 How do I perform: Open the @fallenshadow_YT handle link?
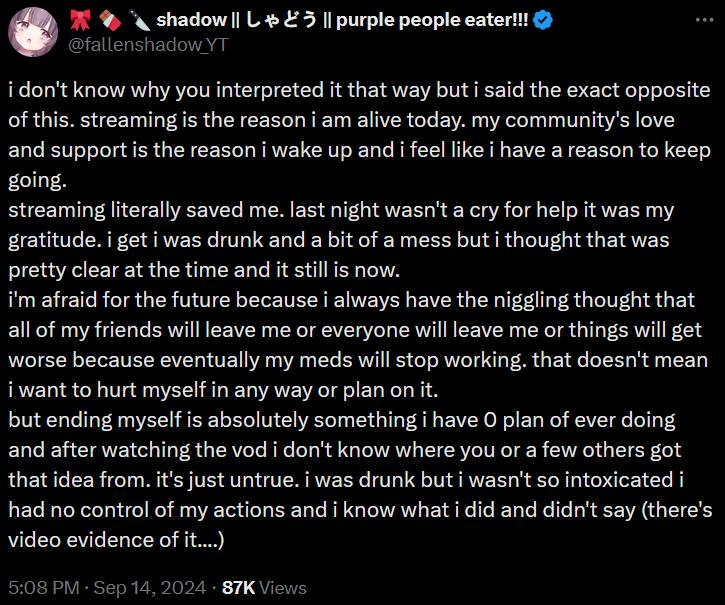(x=140, y=44)
